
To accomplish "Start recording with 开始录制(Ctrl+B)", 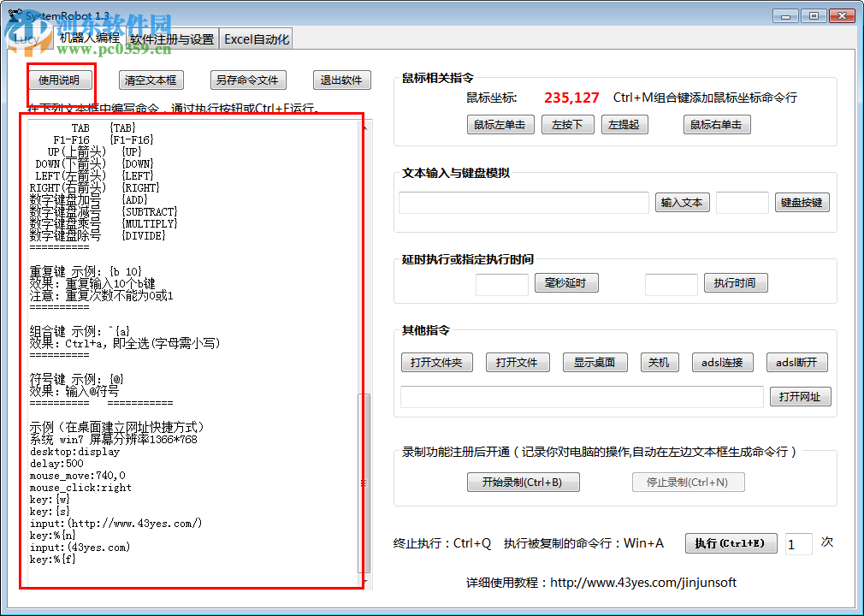I will coord(523,482).
